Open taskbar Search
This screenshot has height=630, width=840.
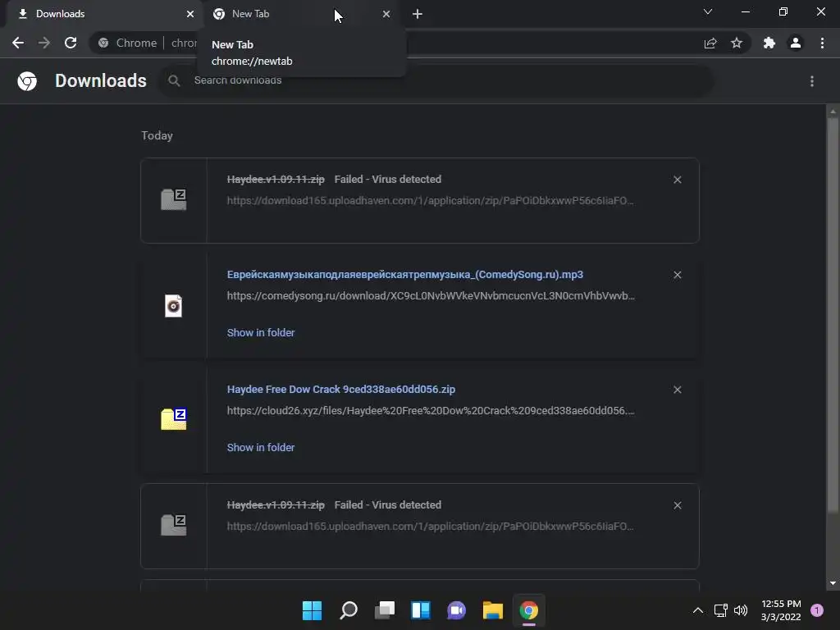349,610
